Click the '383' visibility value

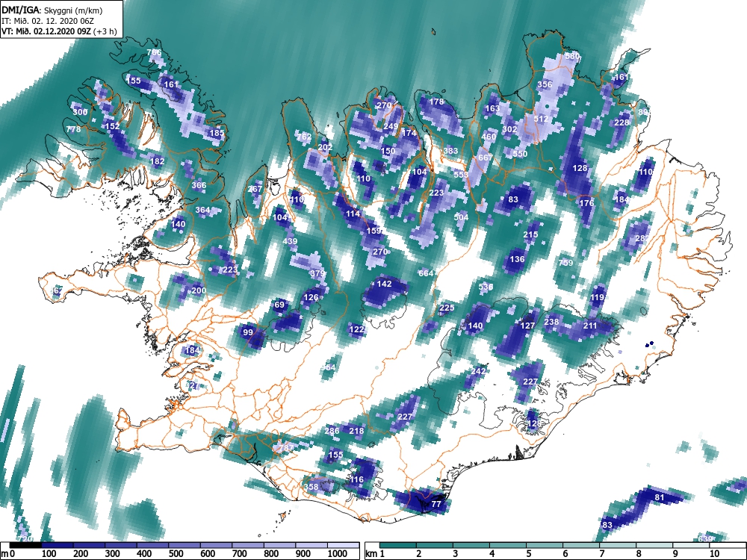(x=450, y=151)
